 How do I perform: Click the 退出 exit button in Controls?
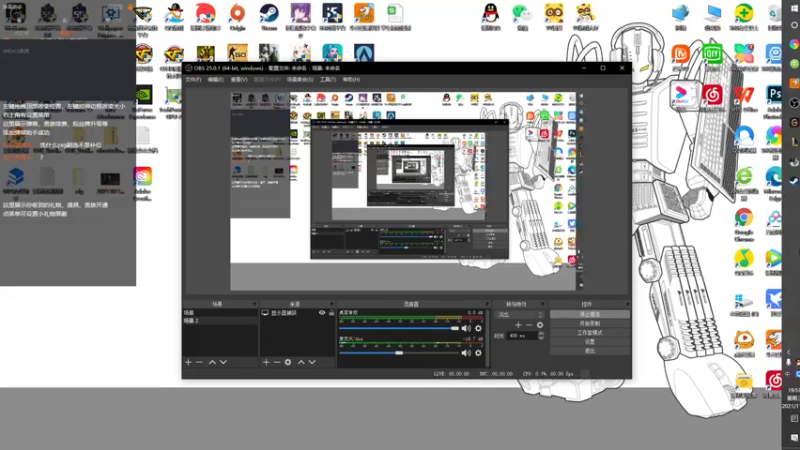pyautogui.click(x=590, y=351)
